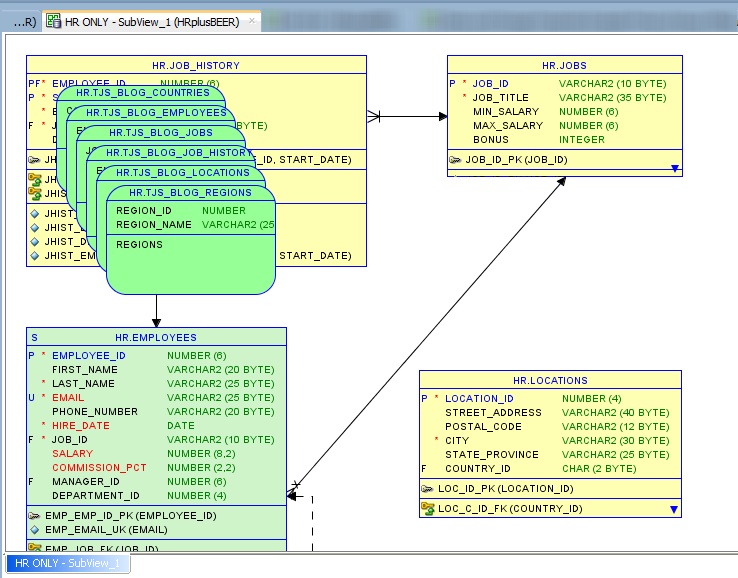Click the EMP_JOB_FK foreign key icon

[x=34, y=547]
